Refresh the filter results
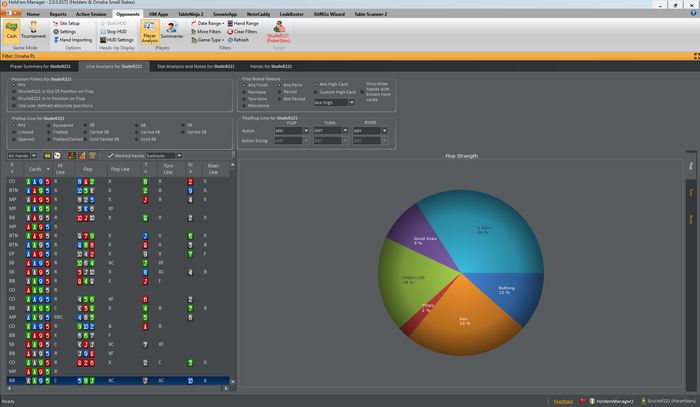 tap(238, 40)
